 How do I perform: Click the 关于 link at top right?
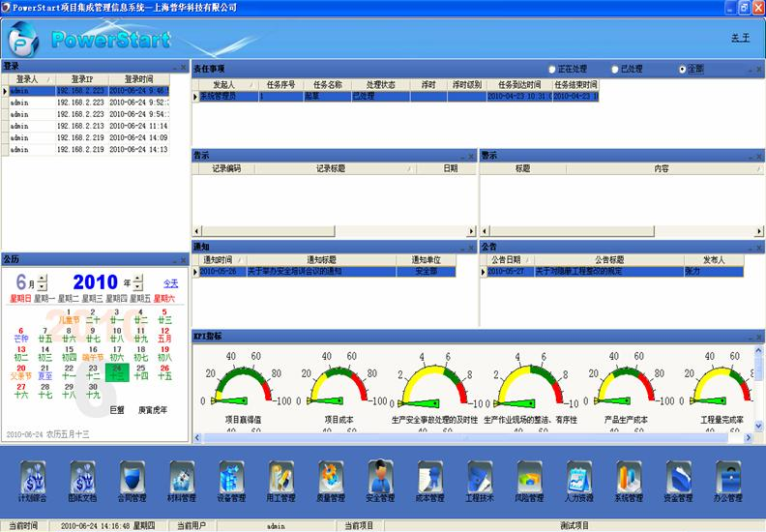(740, 38)
